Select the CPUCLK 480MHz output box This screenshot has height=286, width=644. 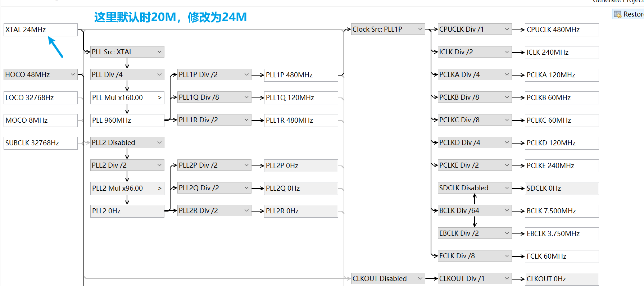point(562,30)
